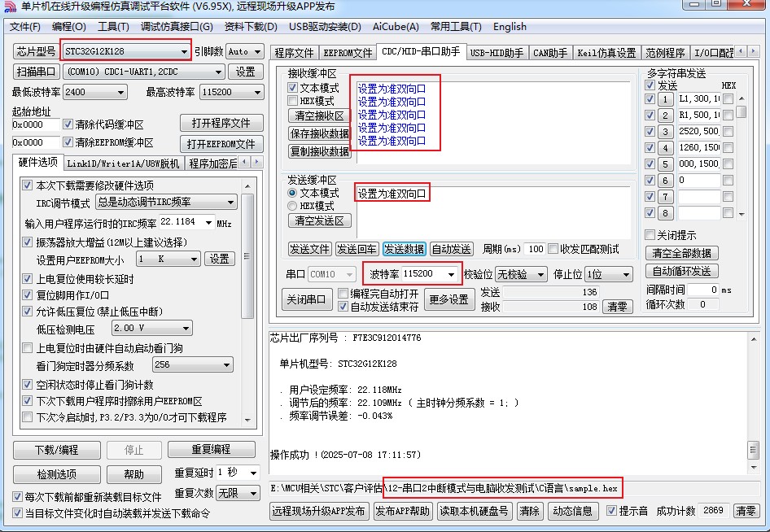Toggle 清除EEPROM缓冲区 checkbox
Screen dimensions: 770x532
68,142
